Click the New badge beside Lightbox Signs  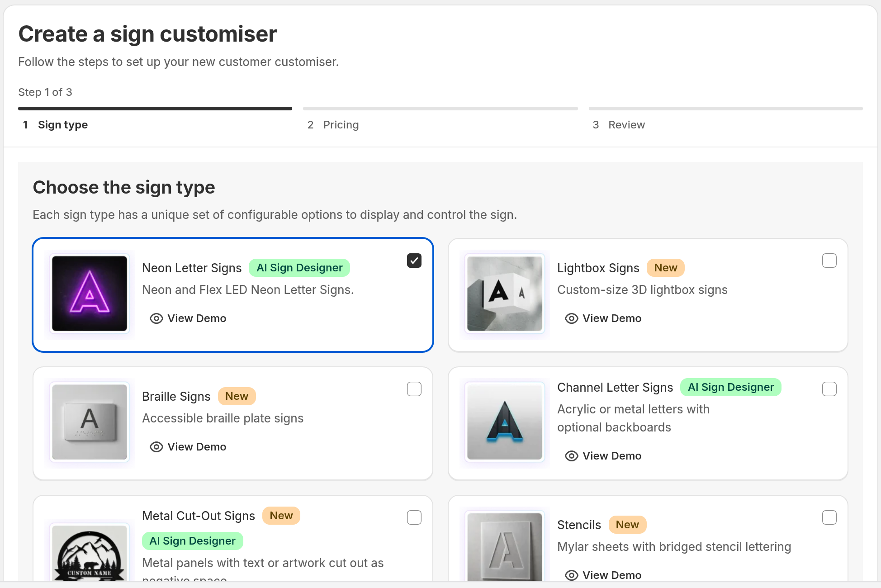(666, 268)
